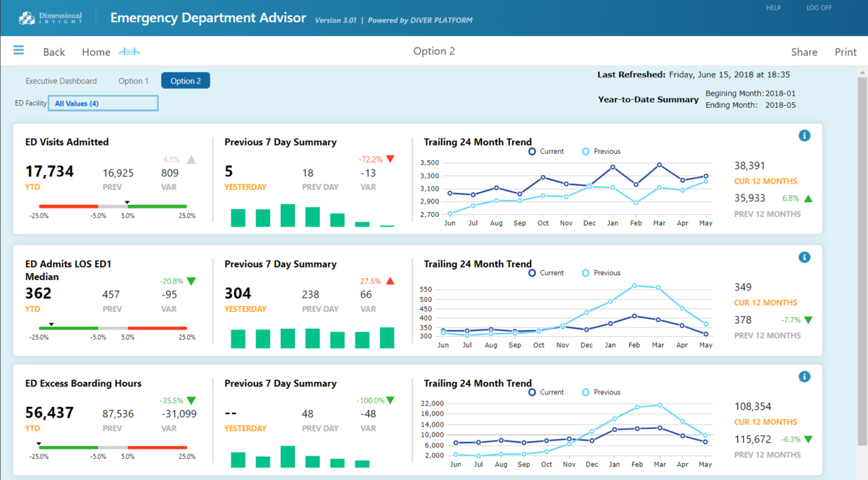This screenshot has height=480, width=868.
Task: Toggle Current series in Excess Boarding Hours legend
Action: (x=546, y=392)
